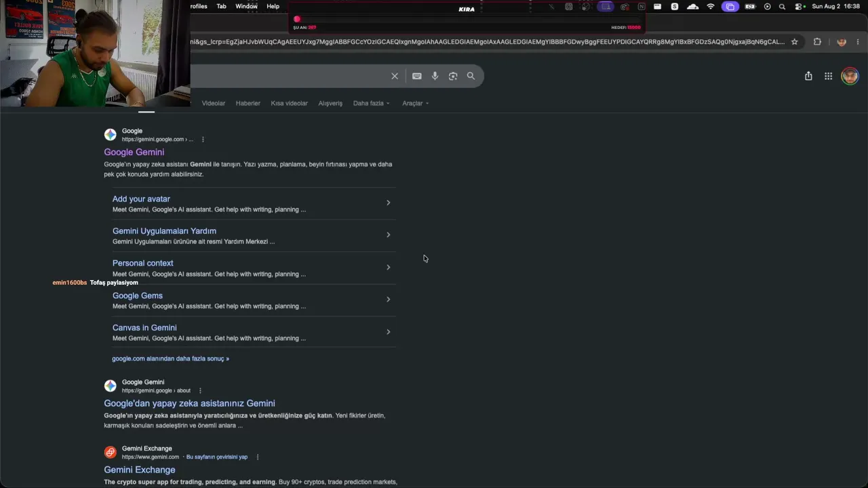Open the Add your avatar link

(141, 199)
